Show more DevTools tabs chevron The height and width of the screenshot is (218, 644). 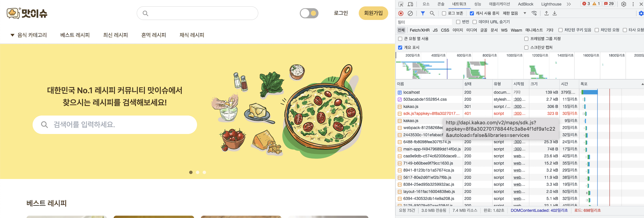(569, 4)
